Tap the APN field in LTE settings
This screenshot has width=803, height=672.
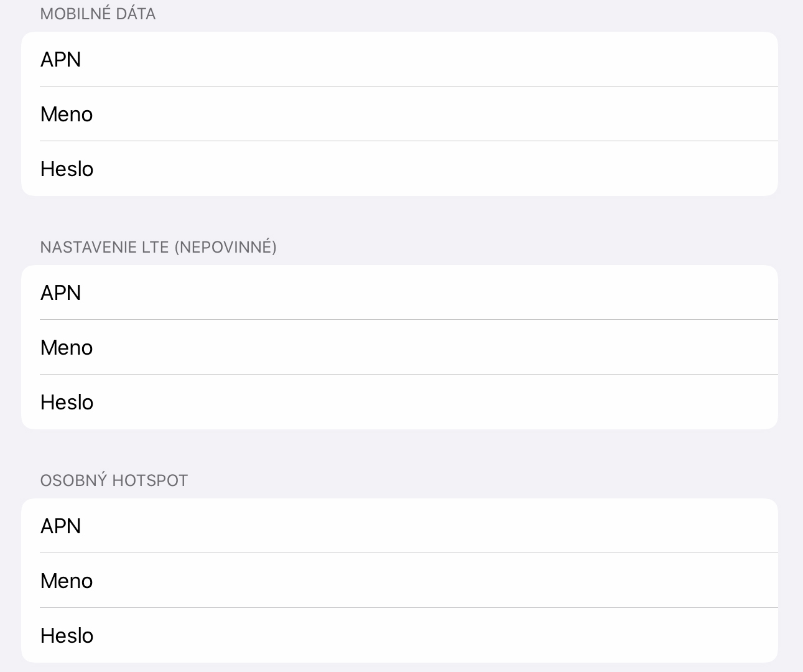399,292
